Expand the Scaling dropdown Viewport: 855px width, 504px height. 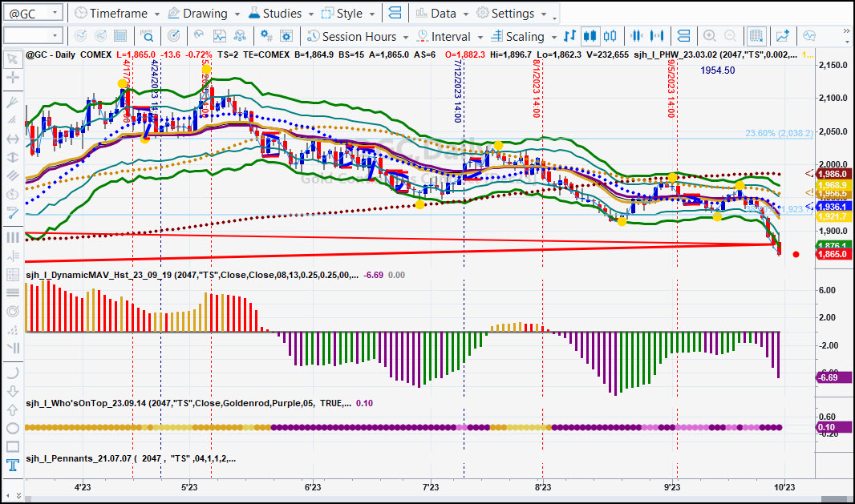[553, 37]
